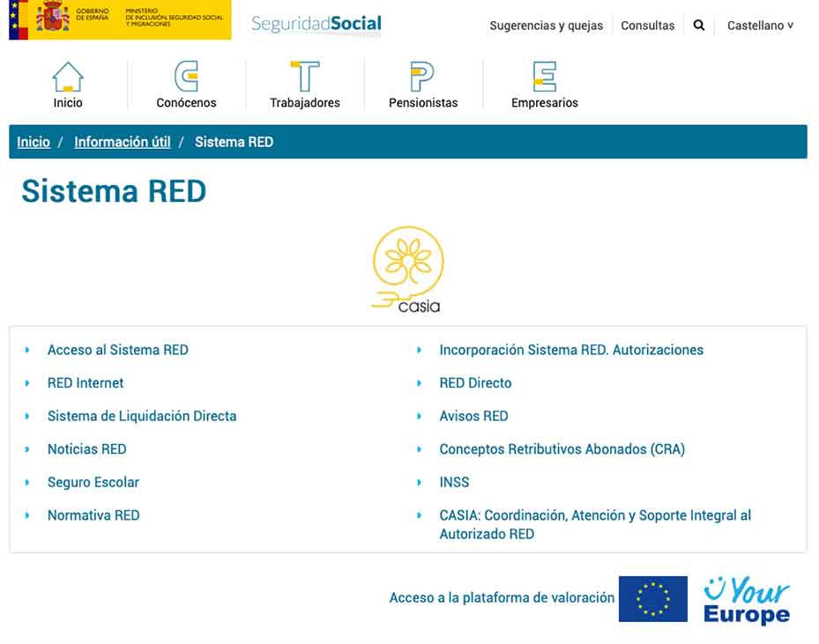The width and height of the screenshot is (819, 644).
Task: Open the Castellano language dropdown
Action: (760, 25)
